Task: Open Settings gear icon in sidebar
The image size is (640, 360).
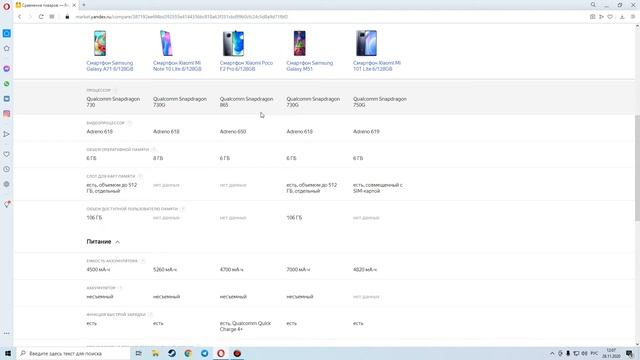Action: tap(7, 184)
